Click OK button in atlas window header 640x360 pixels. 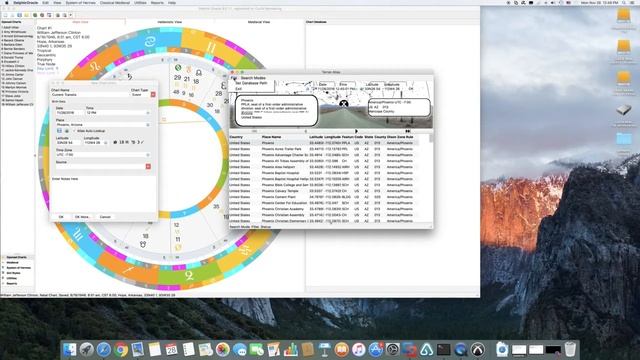click(x=411, y=89)
